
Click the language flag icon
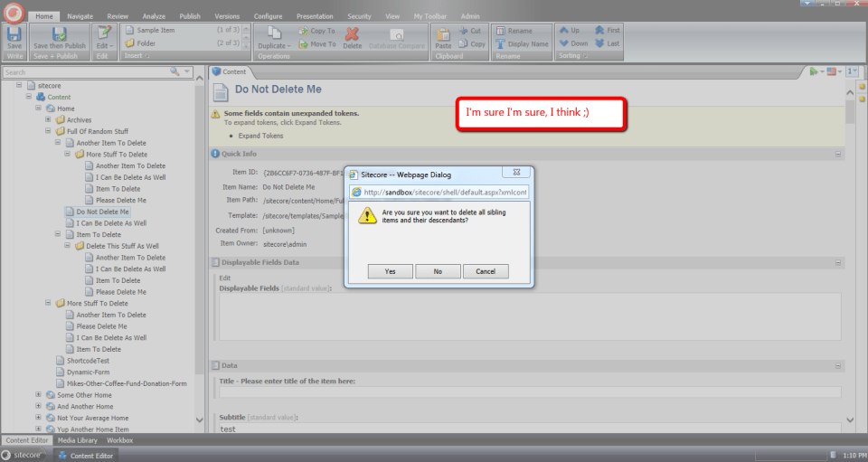tap(831, 71)
